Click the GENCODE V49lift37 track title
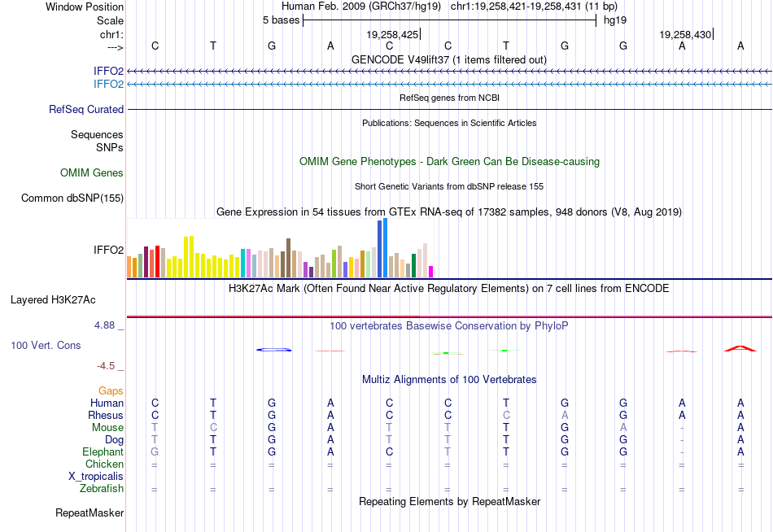Viewport: 773px width, 532px height. [x=449, y=59]
